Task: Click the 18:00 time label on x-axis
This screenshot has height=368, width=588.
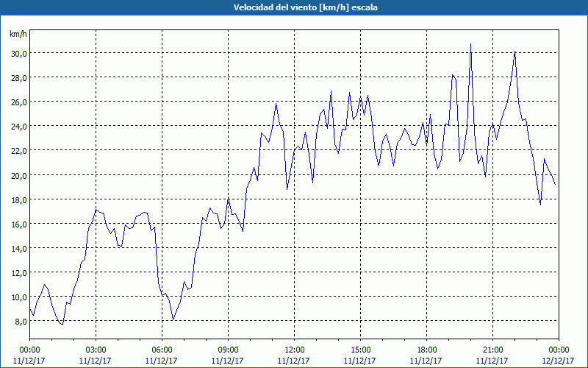Action: tap(427, 350)
